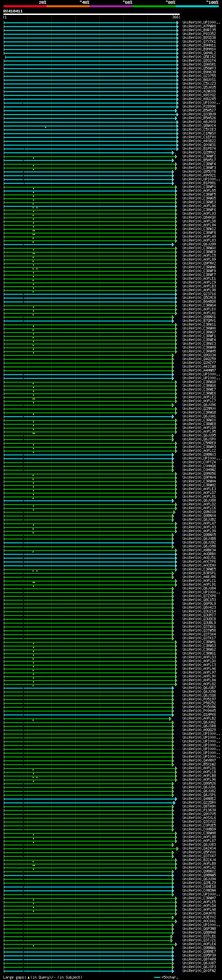This screenshot has height=980, width=222.
Task: Click the UniRef100_Q33BU9 label
Action: (x=199, y=114)
